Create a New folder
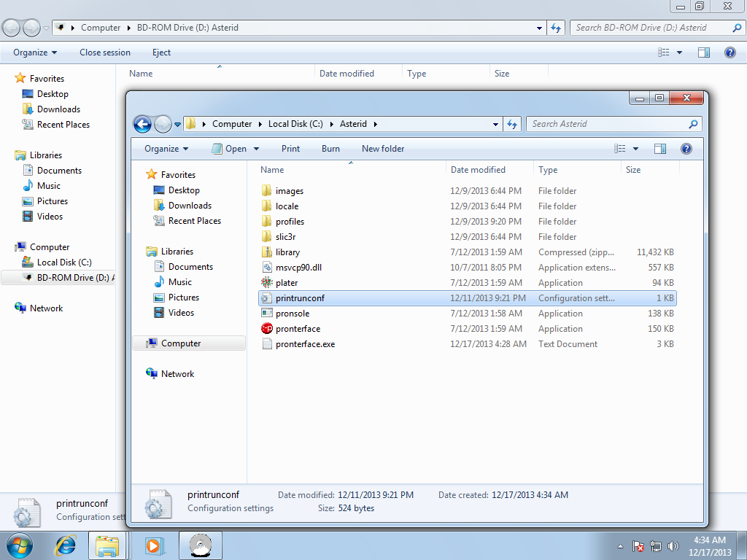747x560 pixels. pos(383,149)
